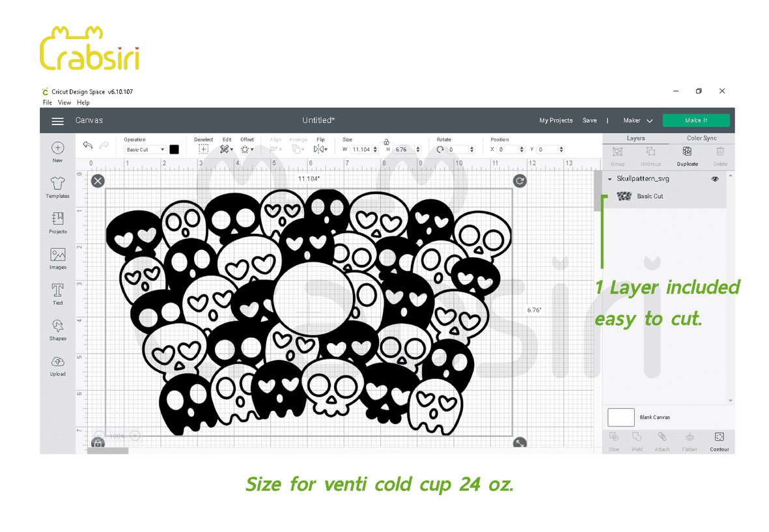Screen dimensions: 769x532
Task: Open the hamburger main menu
Action: pyautogui.click(x=58, y=121)
